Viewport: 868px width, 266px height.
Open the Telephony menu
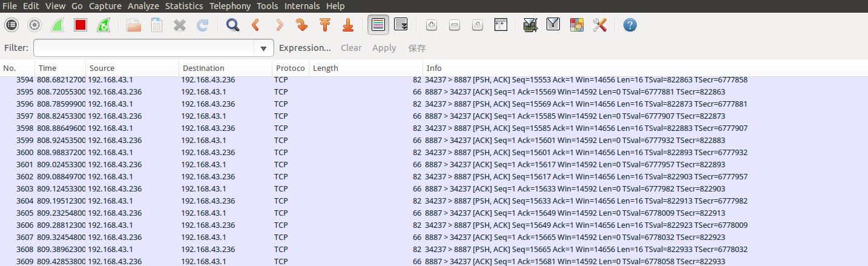tap(230, 6)
